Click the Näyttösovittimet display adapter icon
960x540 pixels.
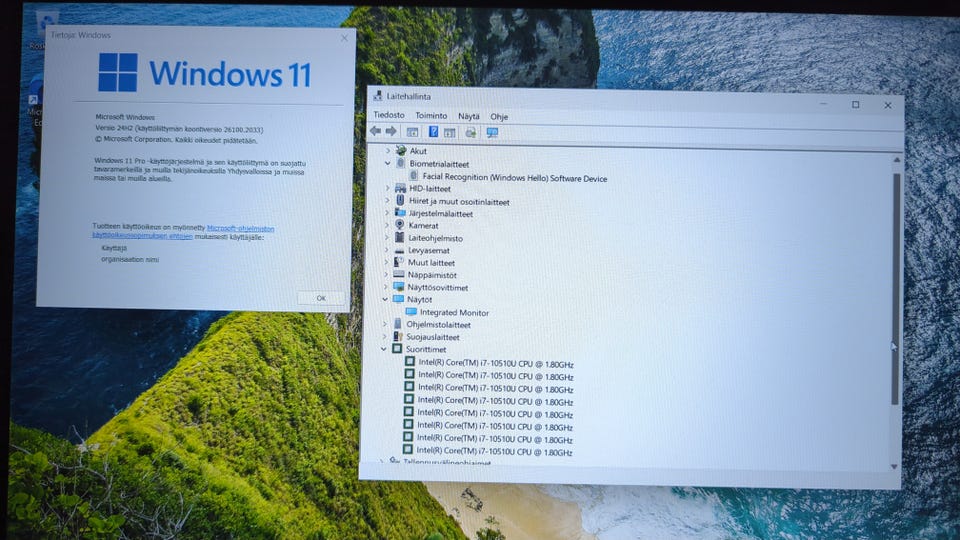[399, 287]
